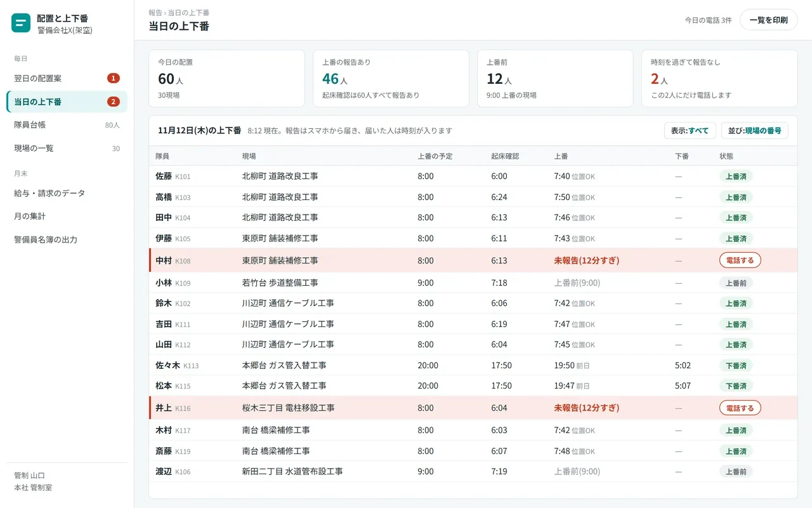
Task: Click 今日の電話 3件 in the header
Action: pyautogui.click(x=708, y=20)
